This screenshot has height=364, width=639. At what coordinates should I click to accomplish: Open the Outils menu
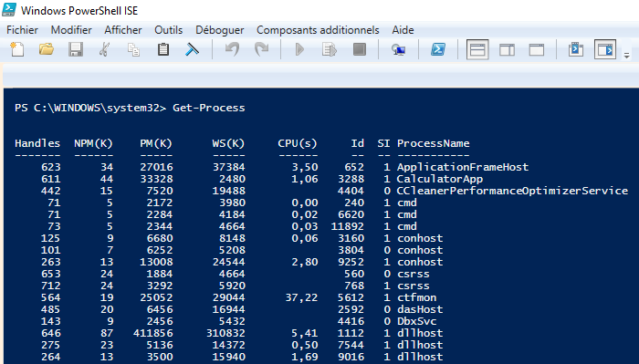(169, 30)
